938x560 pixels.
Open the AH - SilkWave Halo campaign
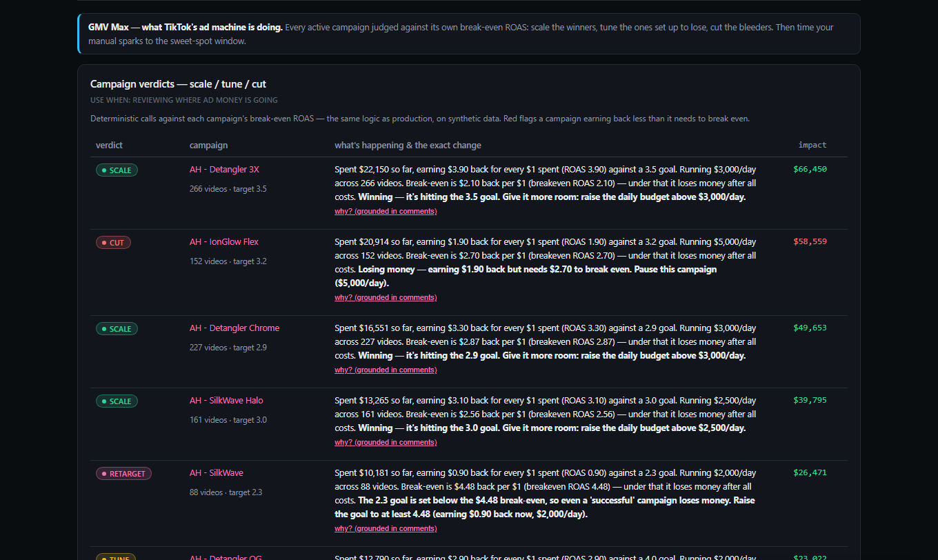pyautogui.click(x=226, y=401)
